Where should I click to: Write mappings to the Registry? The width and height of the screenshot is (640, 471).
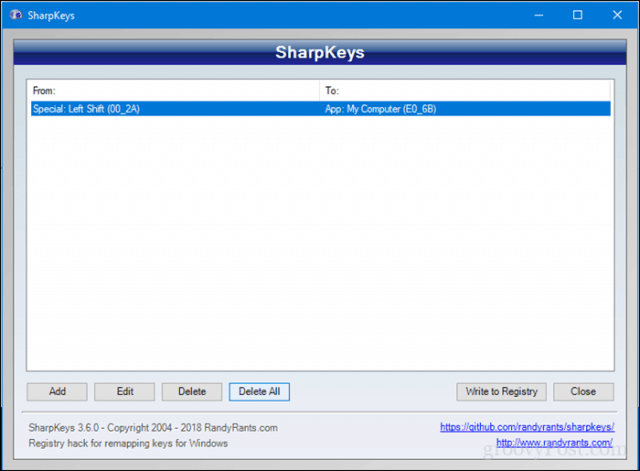pos(501,391)
